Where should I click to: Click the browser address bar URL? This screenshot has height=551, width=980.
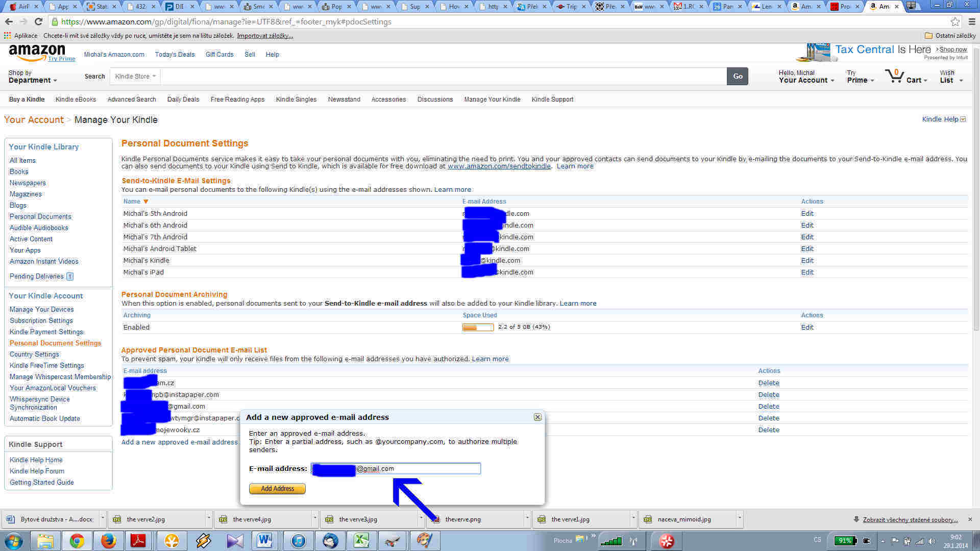tap(226, 22)
